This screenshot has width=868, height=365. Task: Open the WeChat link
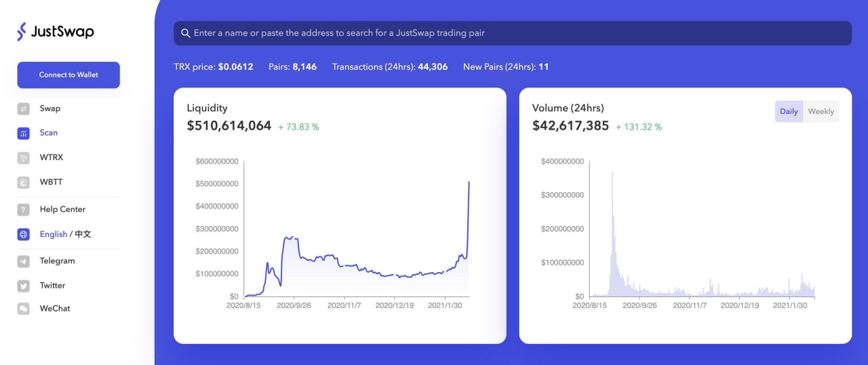[x=55, y=309]
